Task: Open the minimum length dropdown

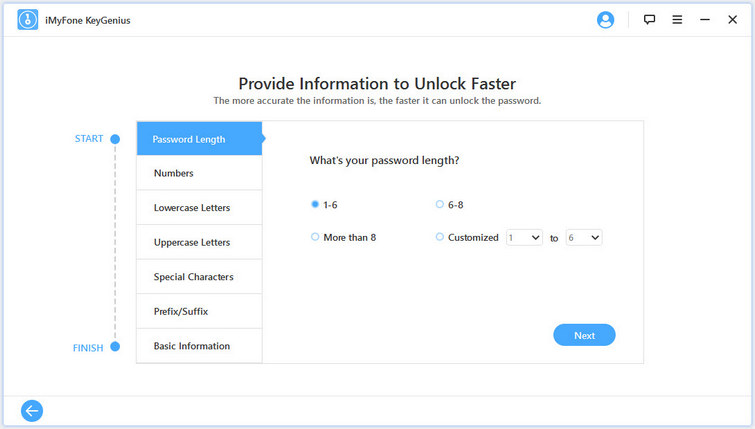Action: coord(524,238)
